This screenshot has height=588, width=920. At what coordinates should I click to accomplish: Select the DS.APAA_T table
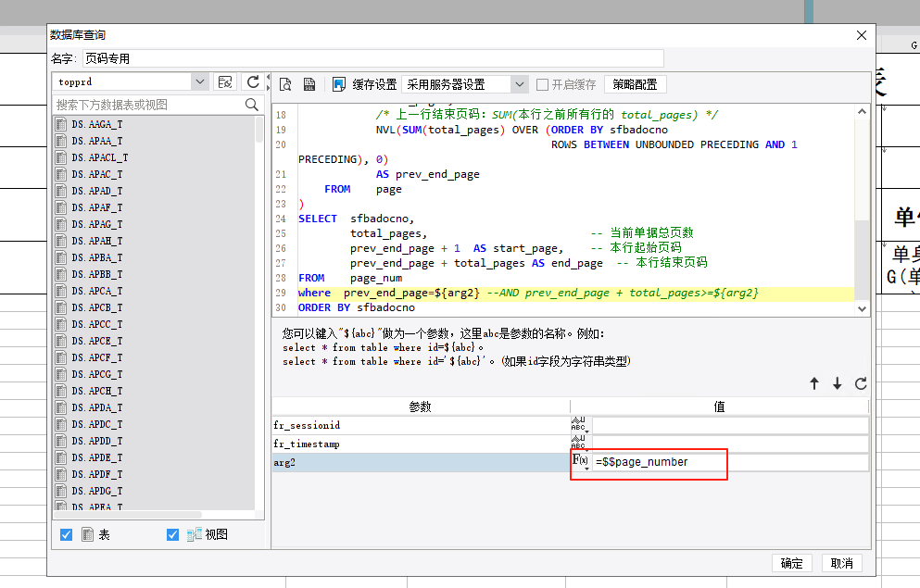[96, 141]
